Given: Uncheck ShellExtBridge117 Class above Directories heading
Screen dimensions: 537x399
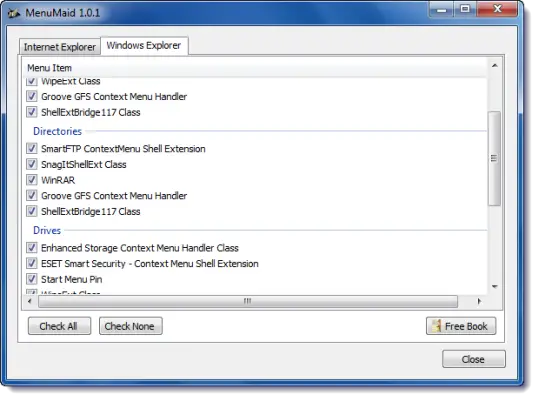Looking at the screenshot, I should click(x=32, y=112).
